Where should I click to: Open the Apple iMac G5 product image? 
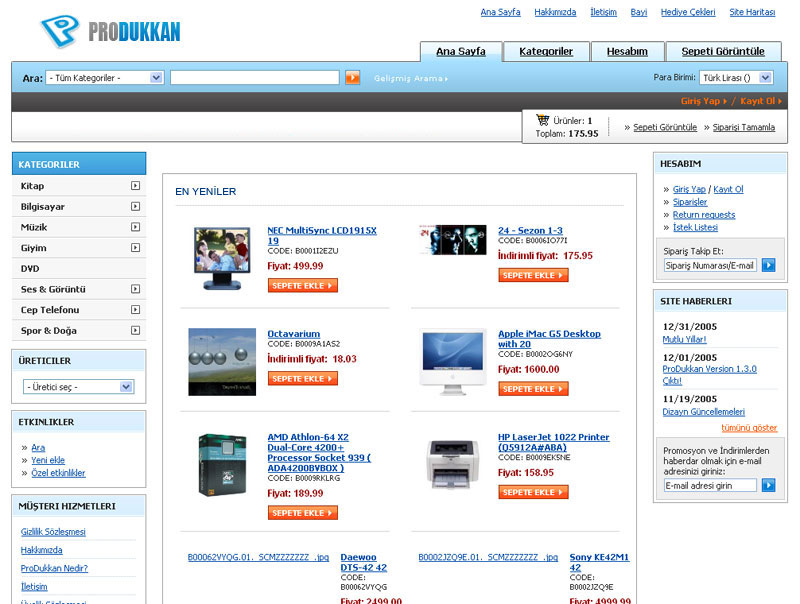click(x=453, y=362)
